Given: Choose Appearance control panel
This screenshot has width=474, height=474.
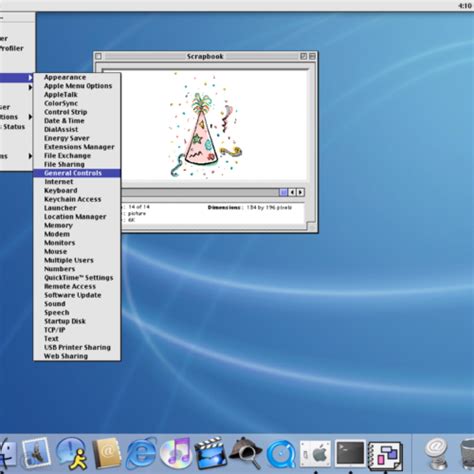Looking at the screenshot, I should (77, 77).
